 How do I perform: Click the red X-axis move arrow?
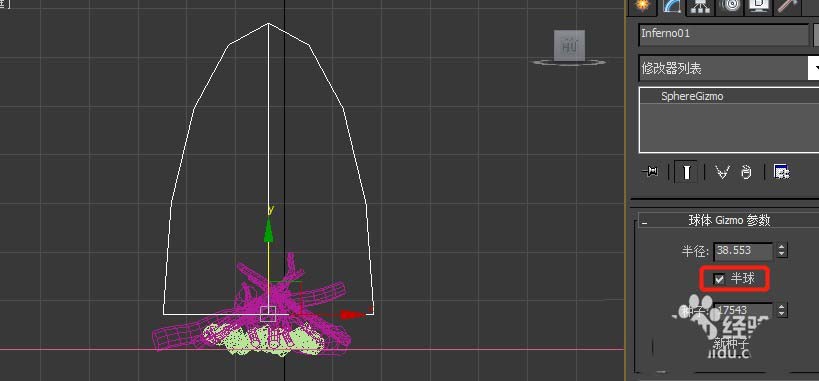coord(352,314)
